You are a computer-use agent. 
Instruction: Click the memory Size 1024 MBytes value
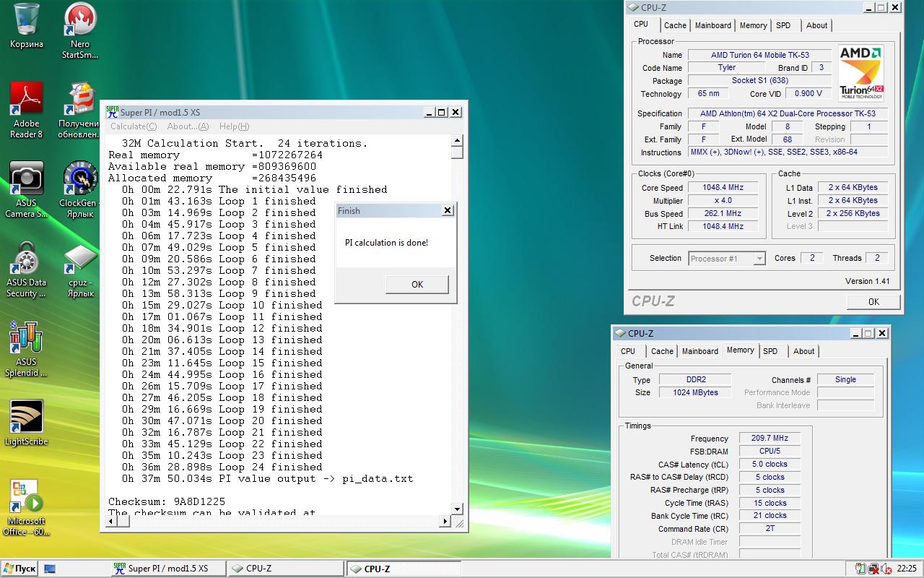click(695, 392)
